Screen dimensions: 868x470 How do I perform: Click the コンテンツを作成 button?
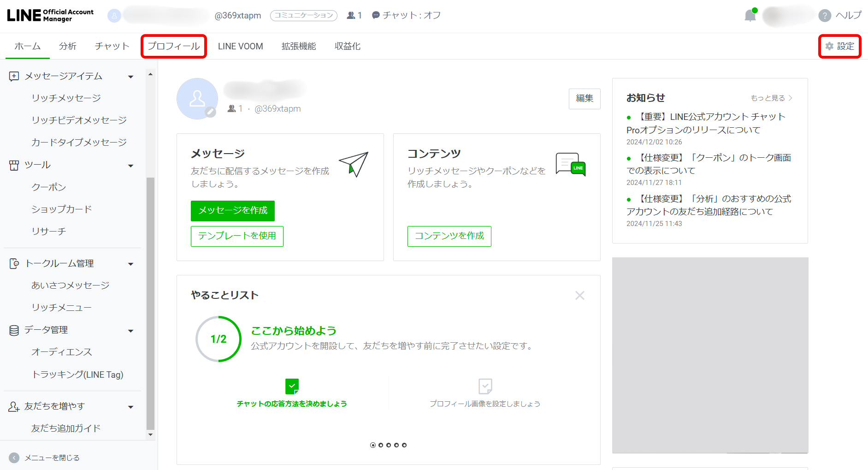tap(449, 236)
